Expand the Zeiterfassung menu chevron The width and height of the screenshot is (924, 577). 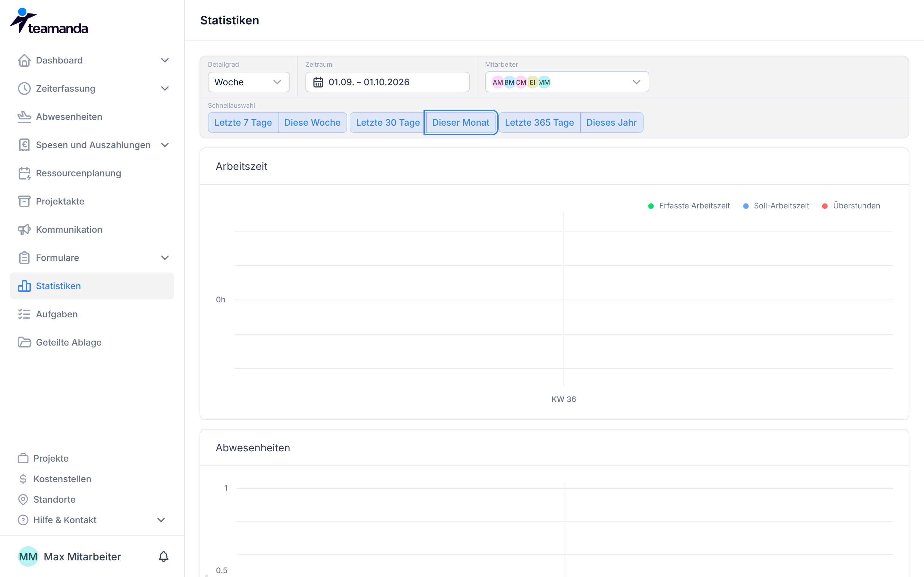point(165,88)
